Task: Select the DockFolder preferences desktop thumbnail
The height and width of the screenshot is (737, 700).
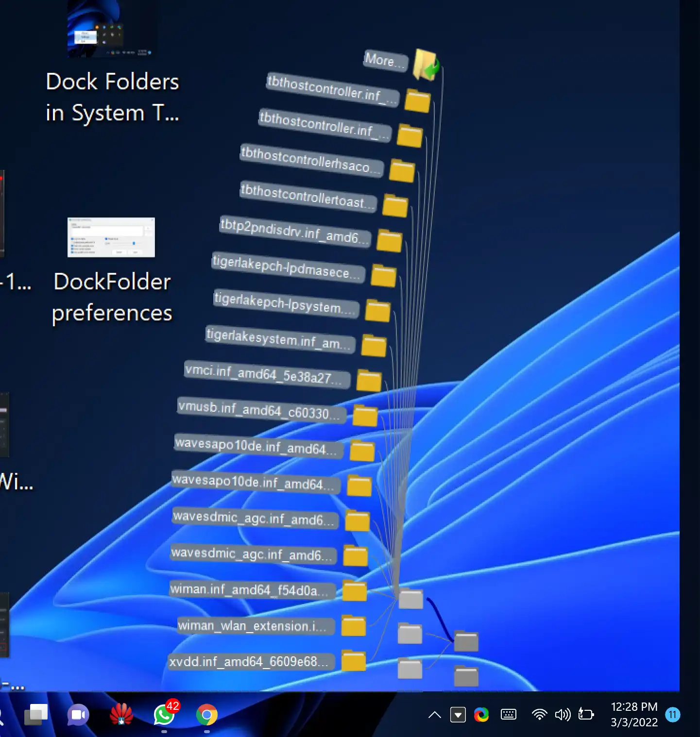Action: (x=111, y=237)
